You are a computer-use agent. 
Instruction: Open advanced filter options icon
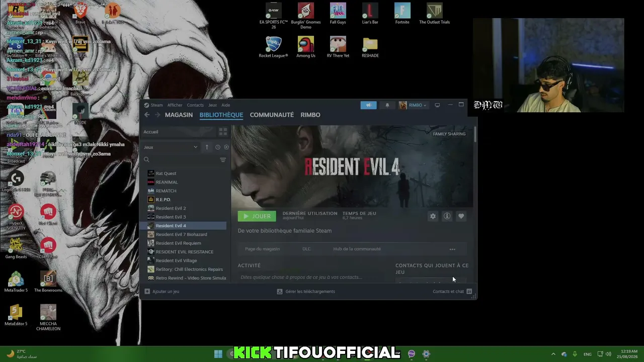(x=223, y=160)
